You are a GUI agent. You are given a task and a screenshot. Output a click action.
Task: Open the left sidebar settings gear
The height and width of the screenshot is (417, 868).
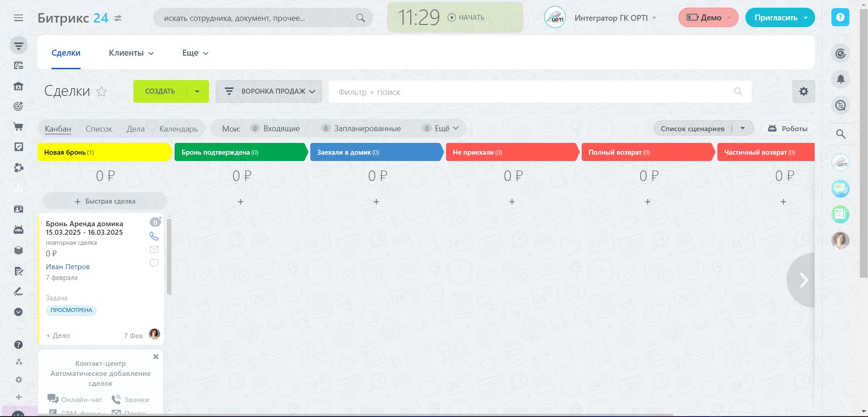tap(19, 380)
